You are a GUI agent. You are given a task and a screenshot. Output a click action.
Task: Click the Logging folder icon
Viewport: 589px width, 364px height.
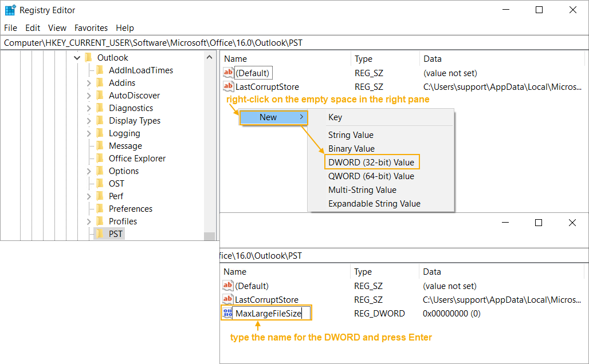point(100,133)
